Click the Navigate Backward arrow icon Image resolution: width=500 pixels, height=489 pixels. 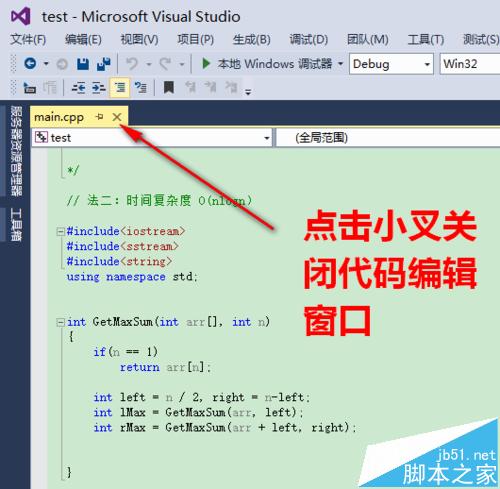coord(30,64)
